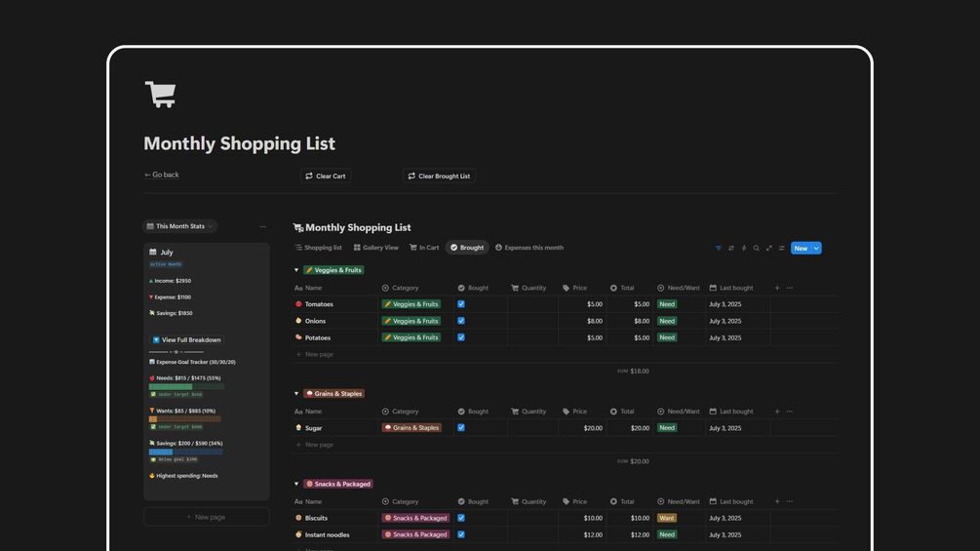Viewport: 980px width, 551px height.
Task: Add property plus in Snacks & Packaged header
Action: click(x=777, y=501)
